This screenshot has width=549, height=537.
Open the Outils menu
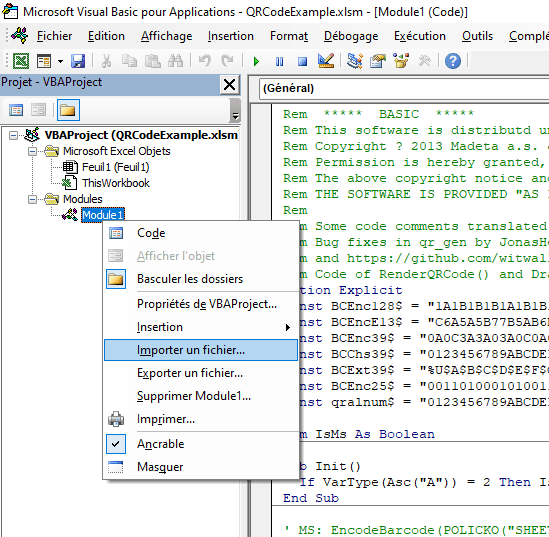pos(477,36)
